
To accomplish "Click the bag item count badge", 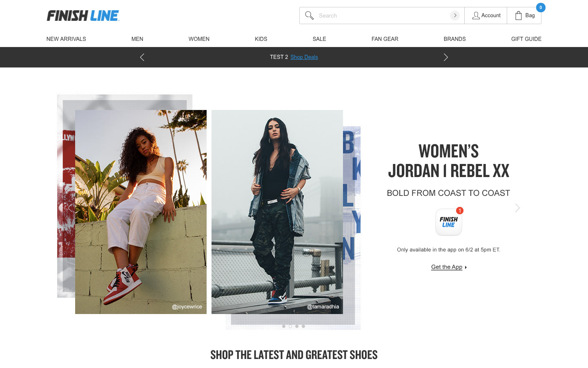I will click(541, 7).
